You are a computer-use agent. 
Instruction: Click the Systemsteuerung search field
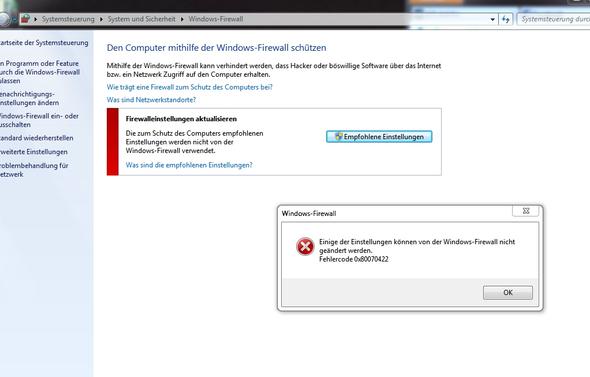pyautogui.click(x=554, y=19)
